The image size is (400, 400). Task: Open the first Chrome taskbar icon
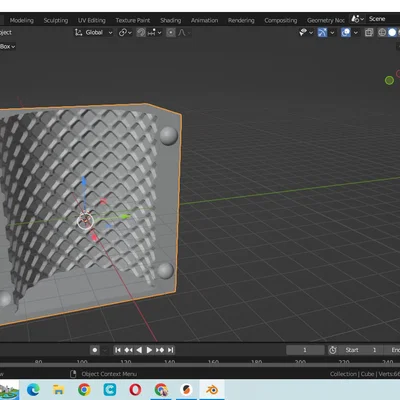point(84,389)
